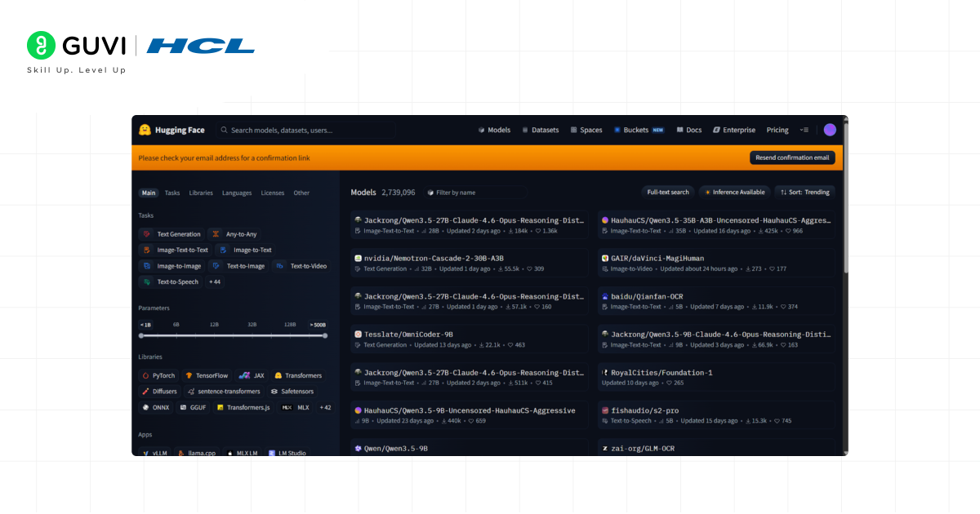Toggle the Image-Text-to-Text task filter
This screenshot has width=980, height=514.
tap(175, 250)
